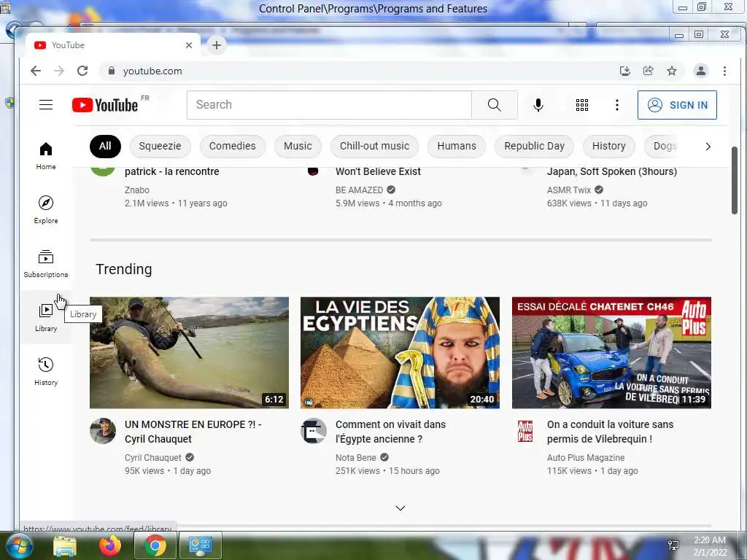Image resolution: width=747 pixels, height=560 pixels.
Task: Open the Windows Start button
Action: pyautogui.click(x=18, y=545)
